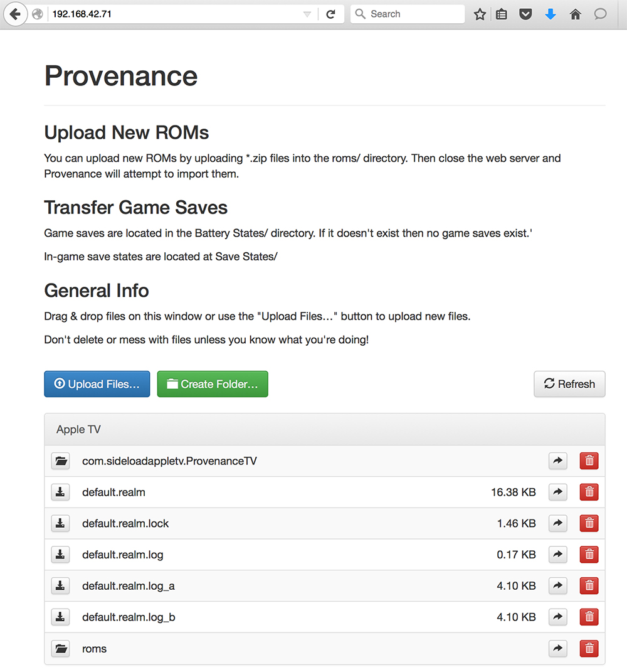Delete the default.realm file
Screen dimensions: 627x672
(x=589, y=493)
